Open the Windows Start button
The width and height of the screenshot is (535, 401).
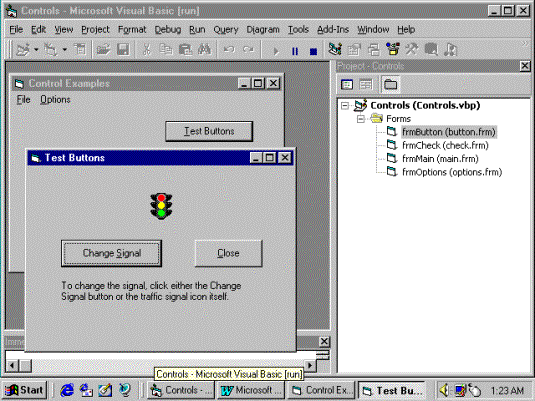coord(25,390)
